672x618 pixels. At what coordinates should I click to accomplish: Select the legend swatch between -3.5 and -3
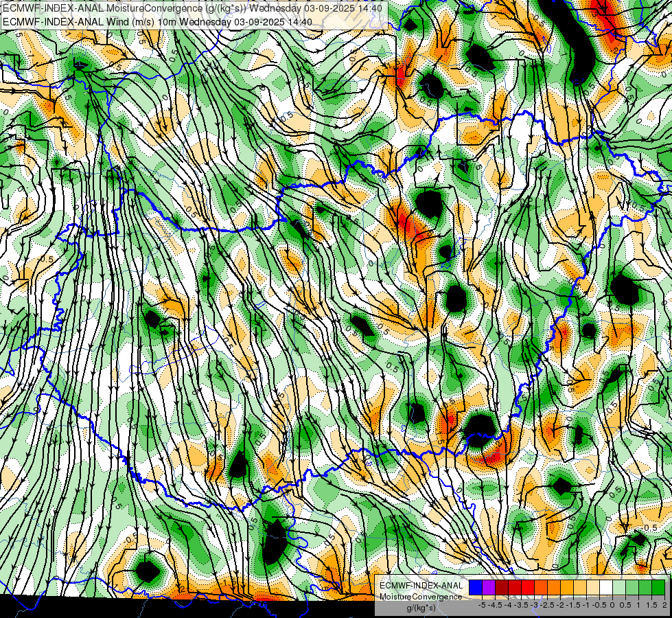pos(528,588)
